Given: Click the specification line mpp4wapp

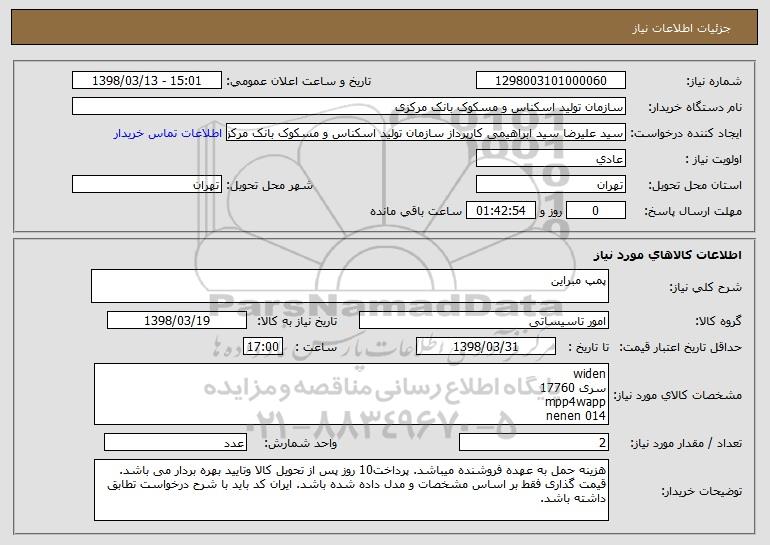Looking at the screenshot, I should pos(575,402).
